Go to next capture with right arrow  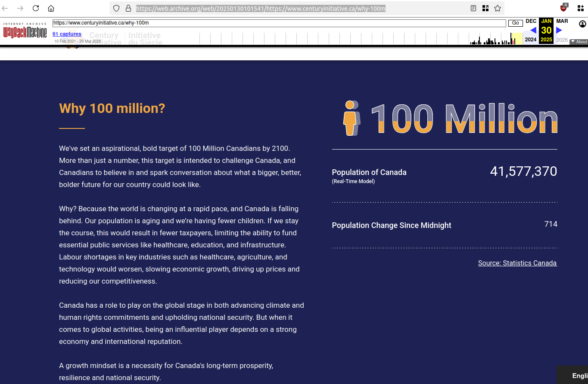(559, 30)
